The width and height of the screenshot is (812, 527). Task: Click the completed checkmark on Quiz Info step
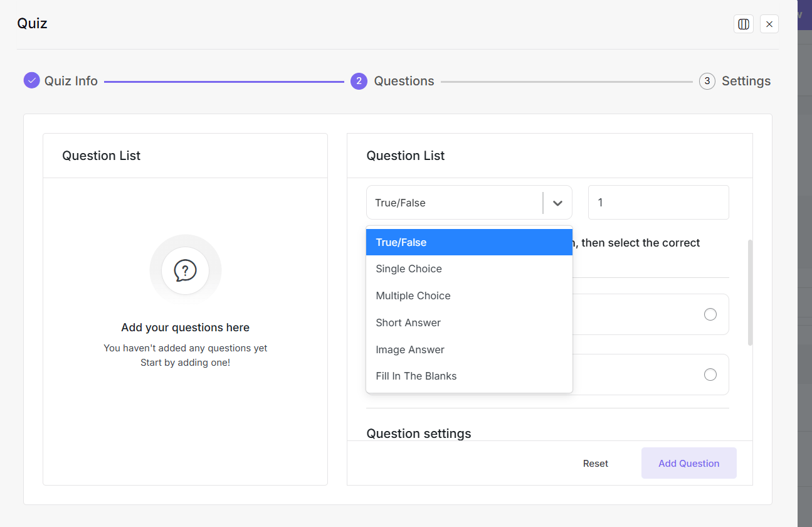[31, 80]
